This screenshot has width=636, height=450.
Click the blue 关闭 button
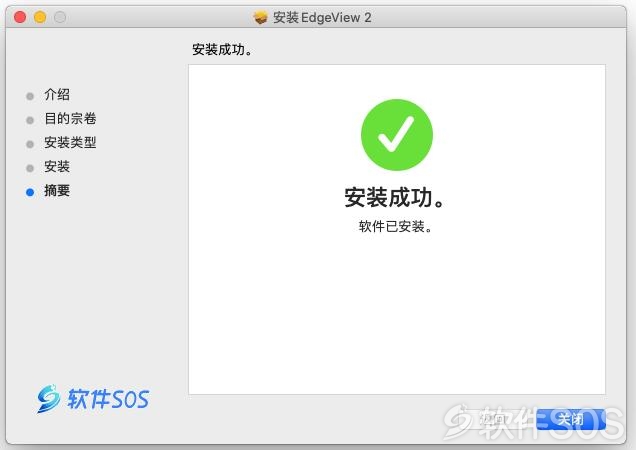point(571,419)
